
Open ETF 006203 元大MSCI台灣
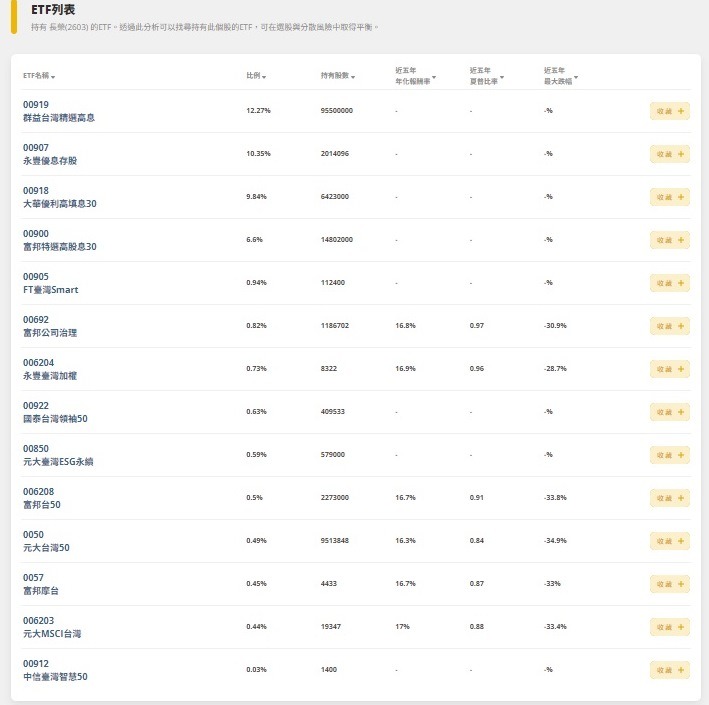[52, 627]
